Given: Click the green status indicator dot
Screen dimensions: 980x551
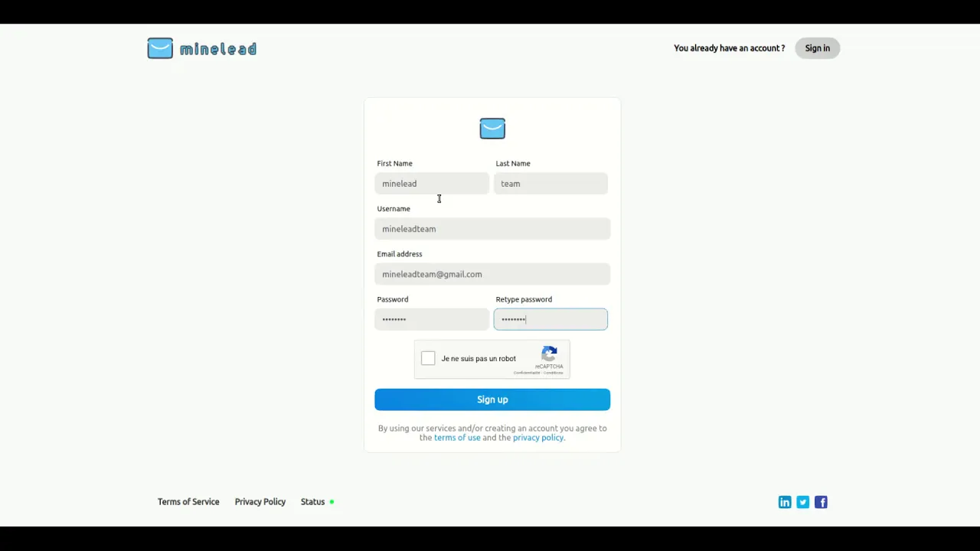Looking at the screenshot, I should click(x=332, y=502).
